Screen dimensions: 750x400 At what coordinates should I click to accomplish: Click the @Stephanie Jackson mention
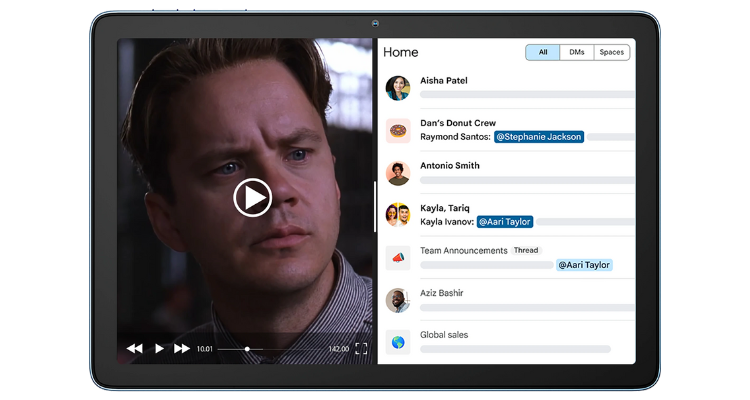click(x=538, y=137)
